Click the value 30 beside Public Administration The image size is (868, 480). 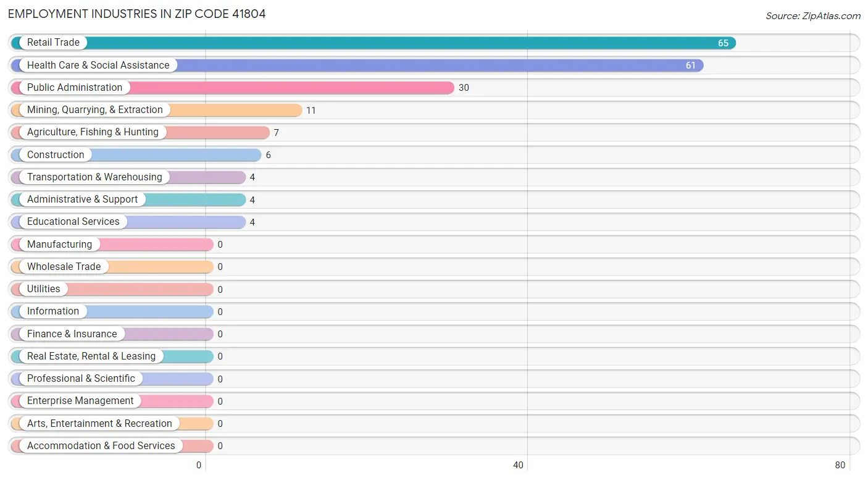(464, 88)
